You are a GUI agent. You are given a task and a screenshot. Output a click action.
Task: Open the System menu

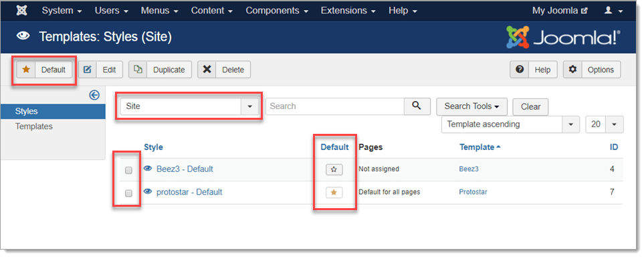[62, 10]
